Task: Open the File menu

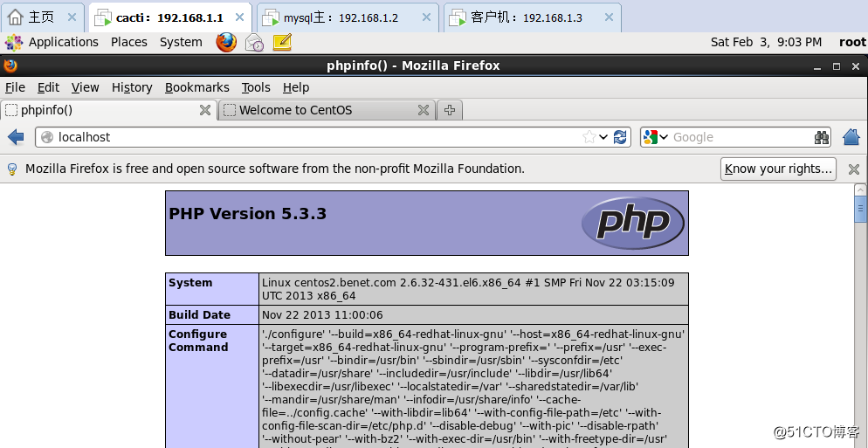Action: (x=15, y=87)
